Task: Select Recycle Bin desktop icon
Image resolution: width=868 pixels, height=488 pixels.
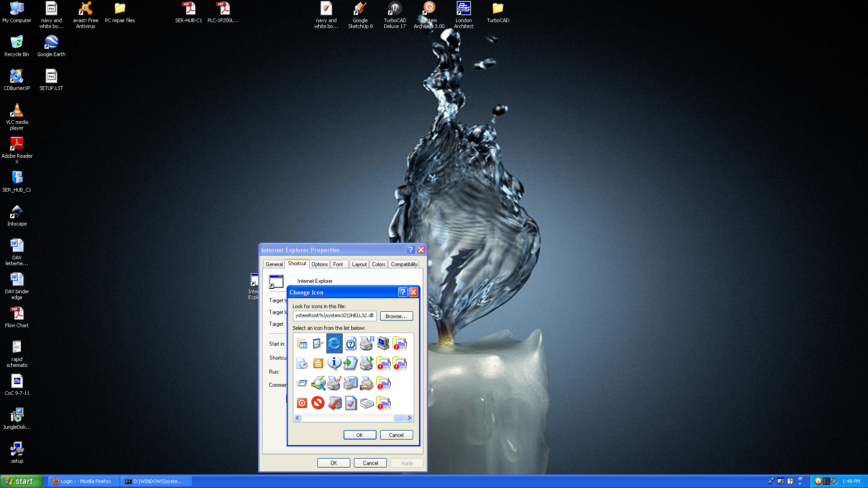Action: pyautogui.click(x=17, y=46)
